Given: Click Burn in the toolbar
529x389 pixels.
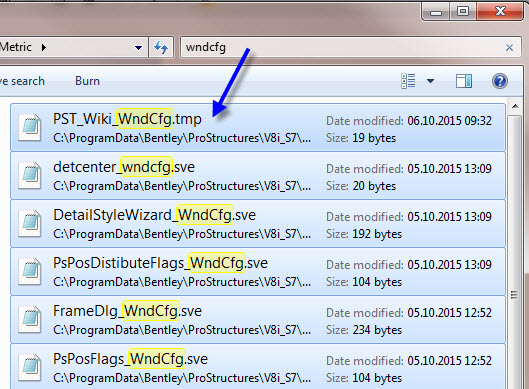Looking at the screenshot, I should point(87,81).
